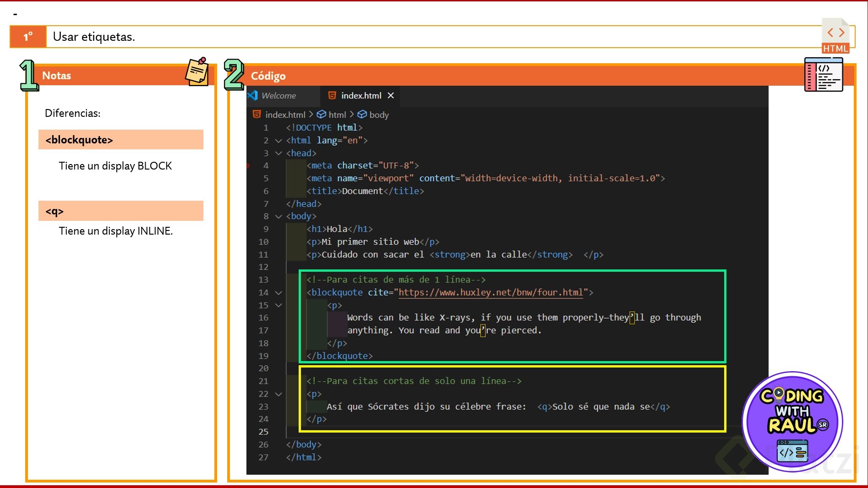The width and height of the screenshot is (868, 488).
Task: Click the cube symbol icon before body breadcrumb
Action: (362, 114)
